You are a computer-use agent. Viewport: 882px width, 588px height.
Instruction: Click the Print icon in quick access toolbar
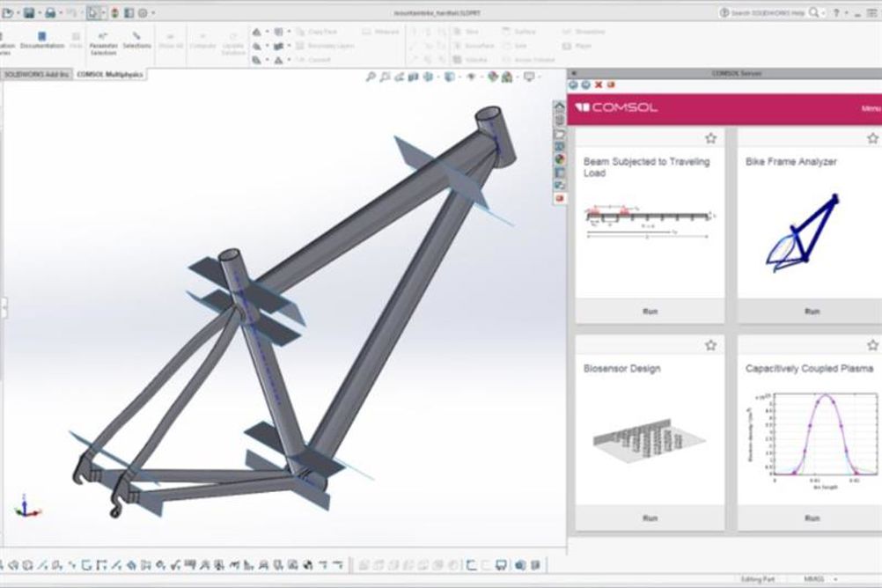[x=50, y=12]
